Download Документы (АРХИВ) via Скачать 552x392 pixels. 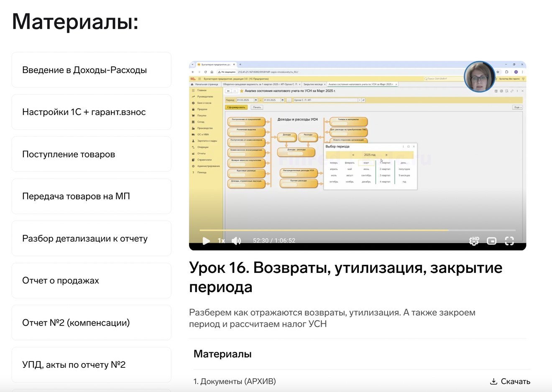tap(510, 381)
